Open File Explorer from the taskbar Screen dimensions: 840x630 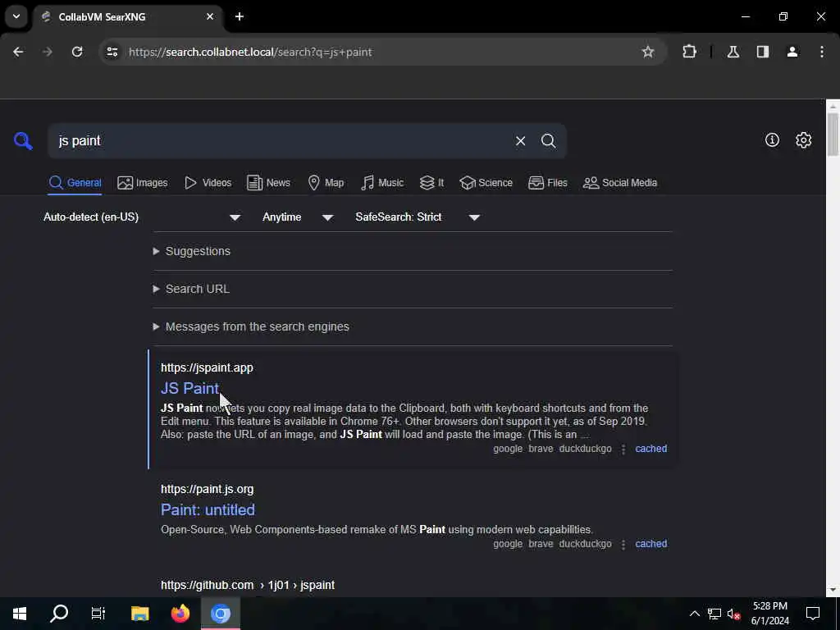139,614
